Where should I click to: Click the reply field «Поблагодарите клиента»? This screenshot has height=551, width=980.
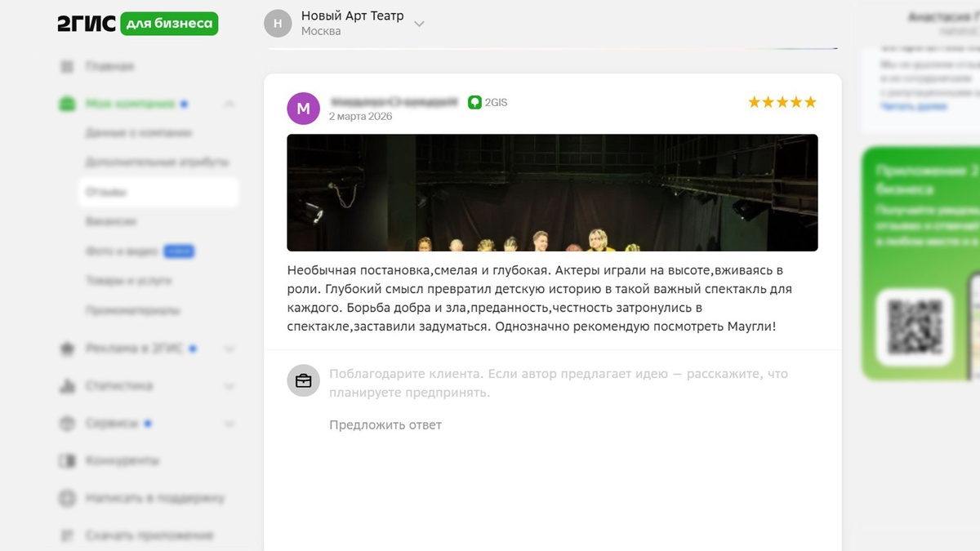click(559, 383)
